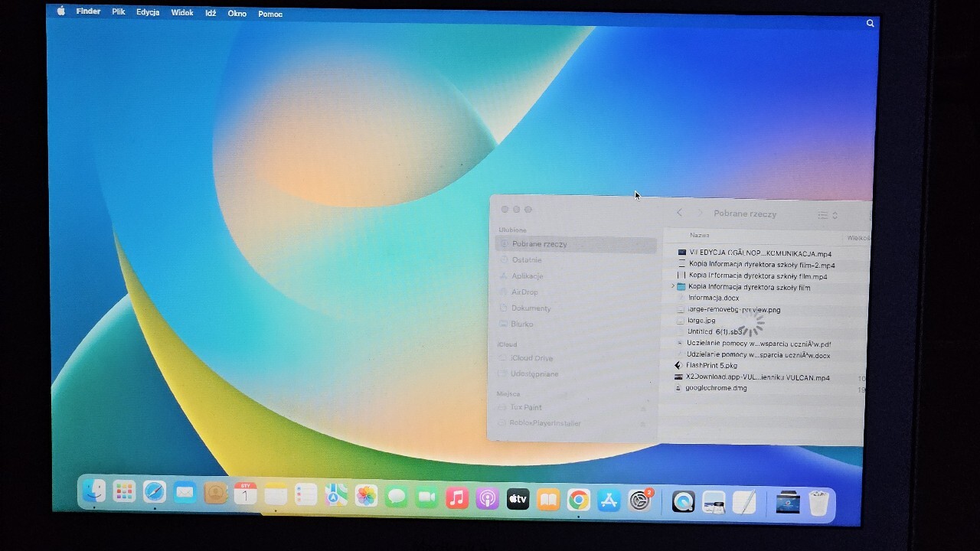Screen dimensions: 980x551
Task: Select the googlechrome.dmg file
Action: click(x=716, y=388)
